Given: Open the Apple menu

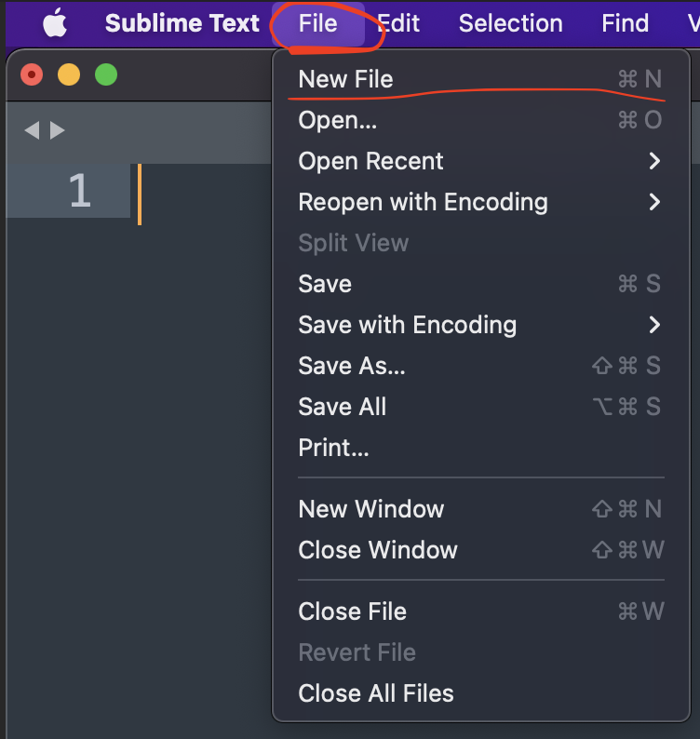Looking at the screenshot, I should (x=55, y=23).
